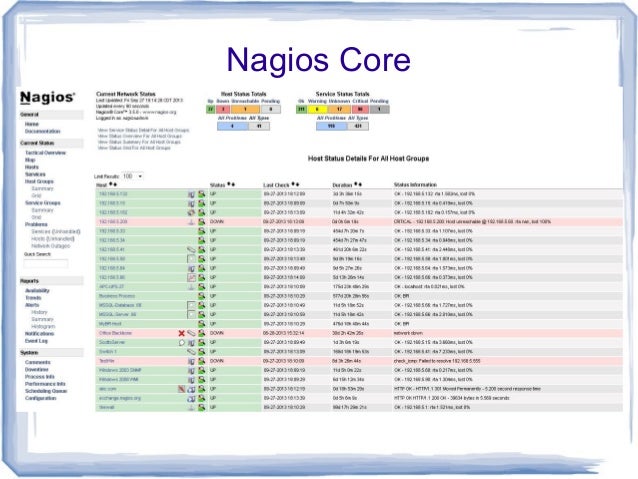Click the switch device icon for Office Backbone
This screenshot has height=479, width=638.
point(191,333)
